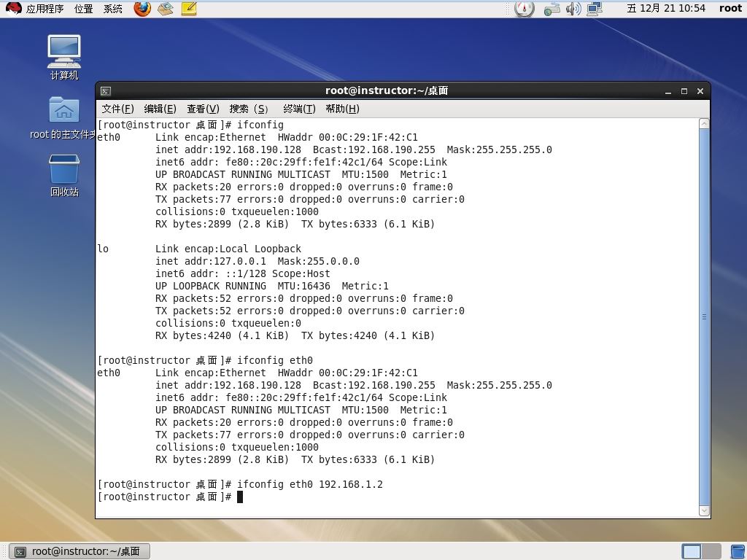747x560 pixels.
Task: Open the Trash desktop icon
Action: point(64,175)
